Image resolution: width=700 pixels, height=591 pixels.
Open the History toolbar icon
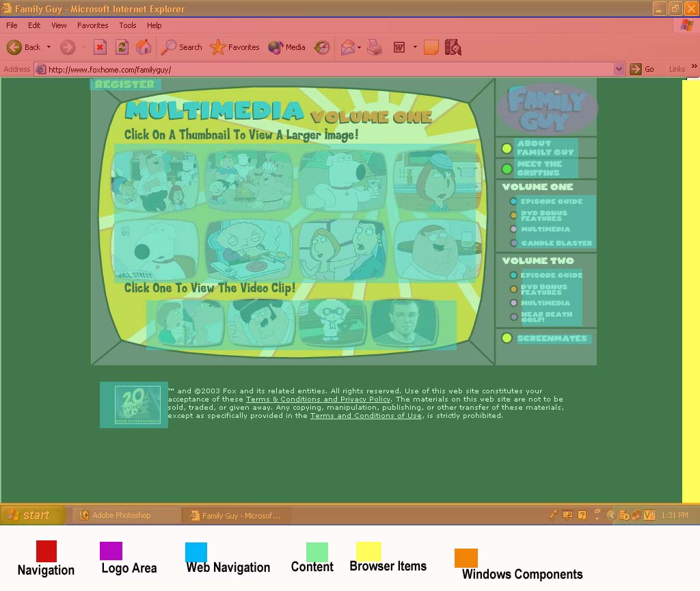pyautogui.click(x=322, y=47)
